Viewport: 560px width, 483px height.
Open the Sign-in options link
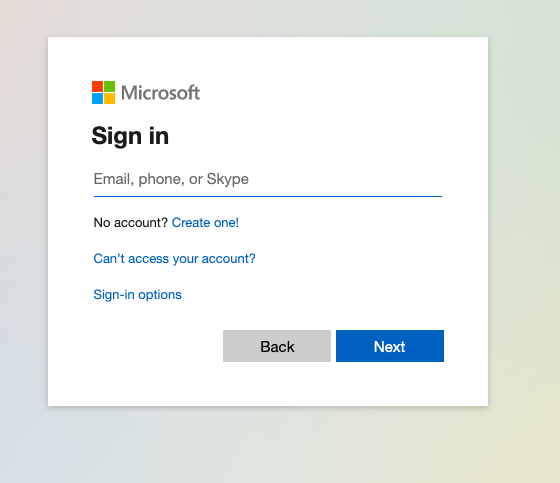[x=138, y=295]
